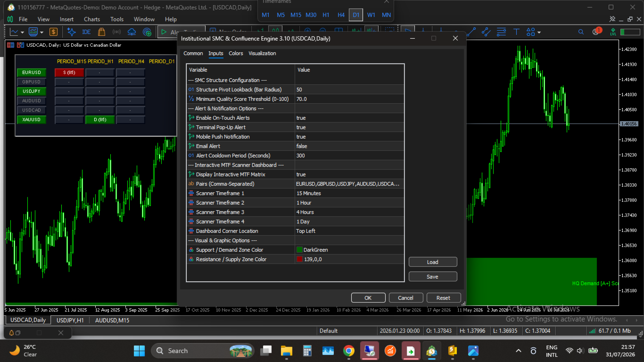Toggle the Terminal Pop-Up Alert value
This screenshot has height=362, width=644.
(349, 127)
